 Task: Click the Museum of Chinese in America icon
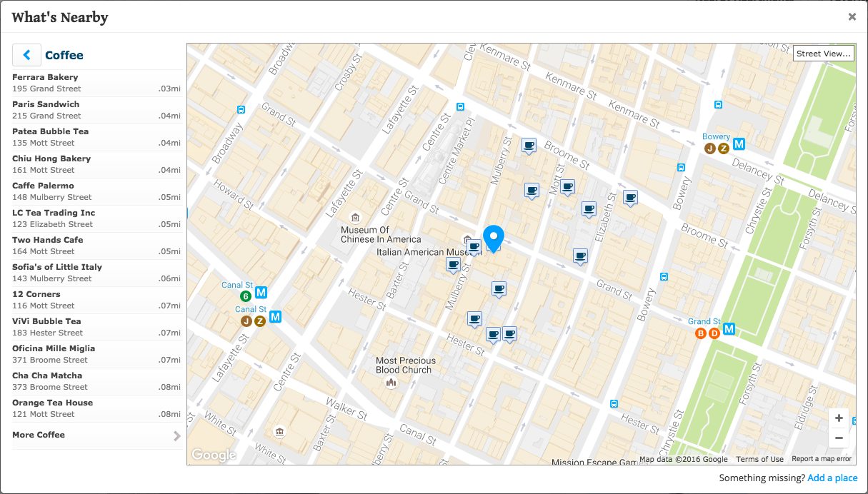pyautogui.click(x=354, y=217)
